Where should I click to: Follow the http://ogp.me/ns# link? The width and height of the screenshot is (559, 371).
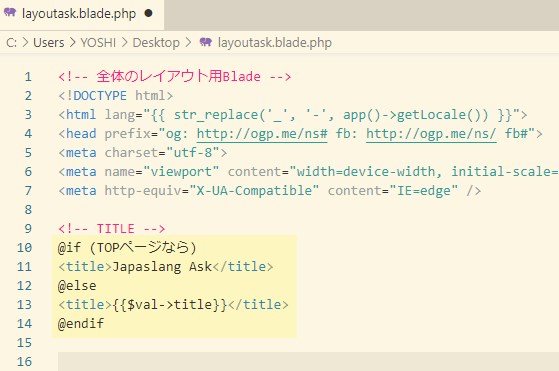(262, 134)
